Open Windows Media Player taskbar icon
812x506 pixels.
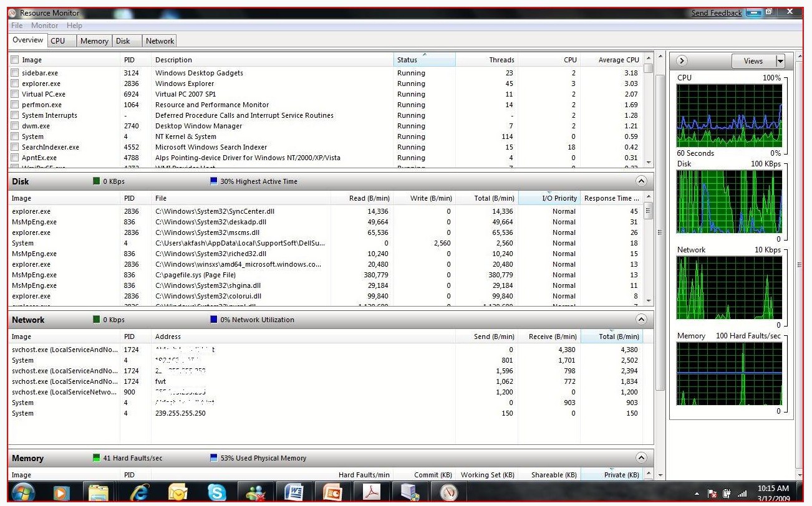61,492
